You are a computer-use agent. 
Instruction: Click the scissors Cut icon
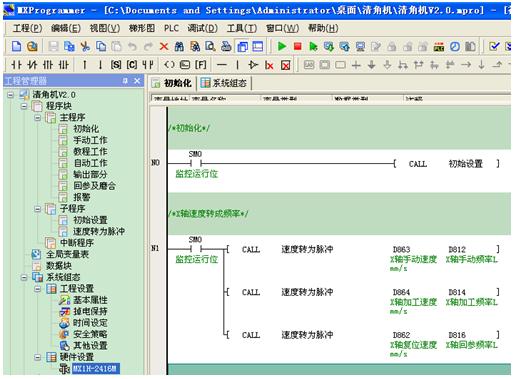(85, 46)
